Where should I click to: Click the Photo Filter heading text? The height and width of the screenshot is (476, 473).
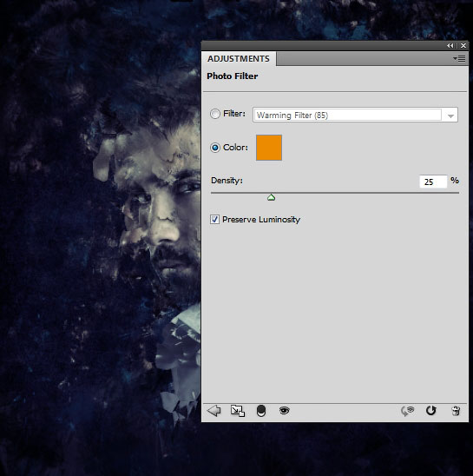tap(232, 76)
